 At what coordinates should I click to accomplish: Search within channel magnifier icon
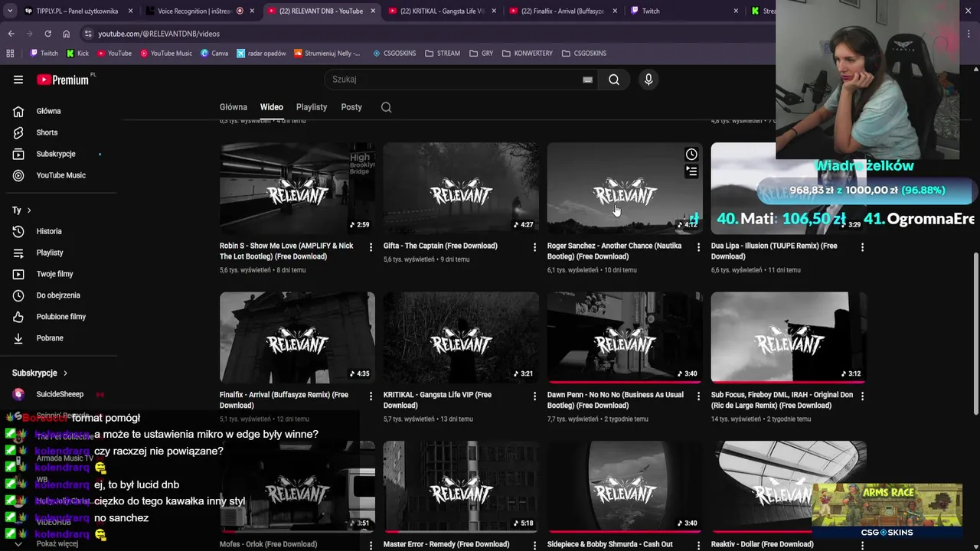[x=387, y=107]
